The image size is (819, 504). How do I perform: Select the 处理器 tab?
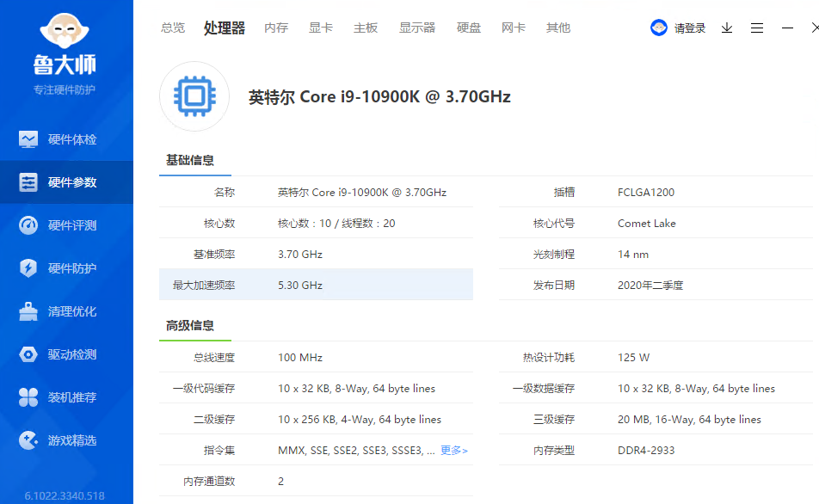point(224,28)
